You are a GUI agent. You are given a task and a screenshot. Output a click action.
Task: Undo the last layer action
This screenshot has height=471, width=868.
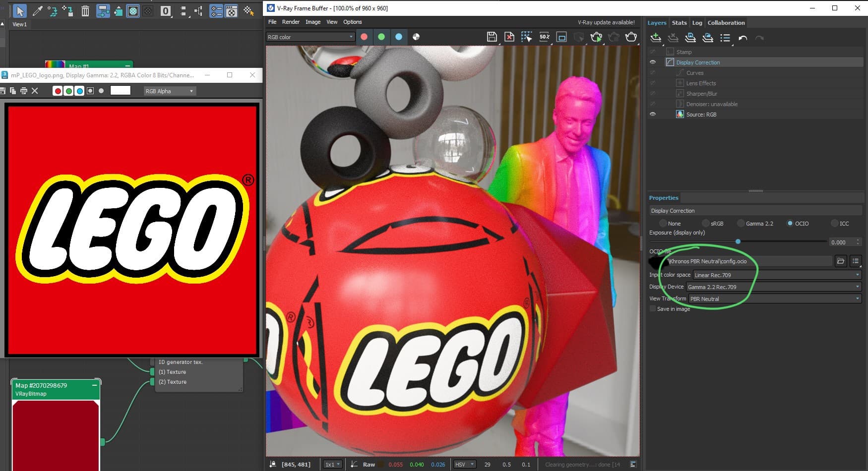[743, 38]
